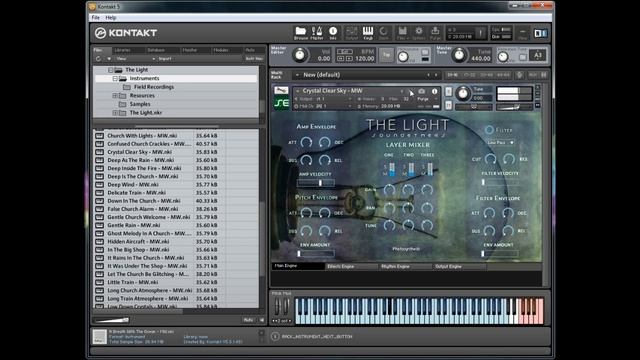Open instrument edit wrench icon
Image resolution: width=640 pixels, height=360 pixels.
[x=281, y=90]
